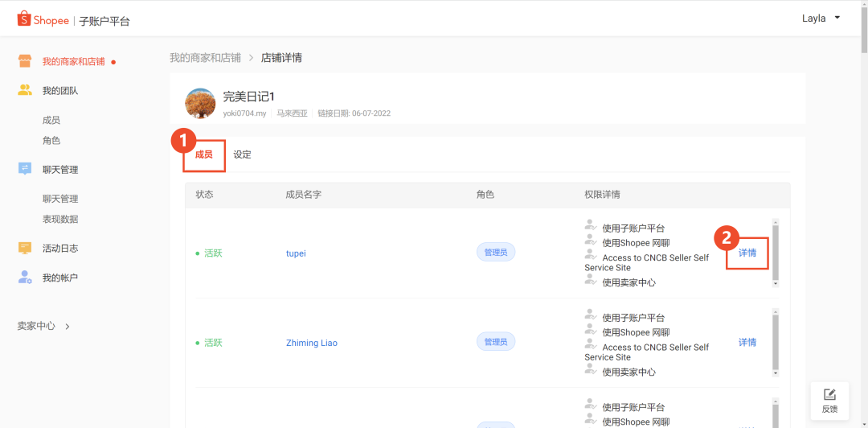The image size is (868, 428).
Task: Click member name Zhiming Liao
Action: pos(311,343)
